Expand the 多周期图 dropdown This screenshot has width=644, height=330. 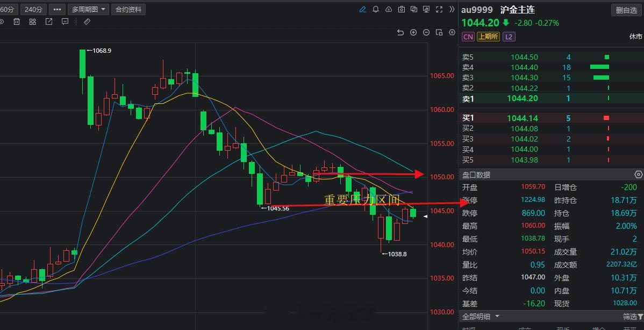tap(88, 10)
